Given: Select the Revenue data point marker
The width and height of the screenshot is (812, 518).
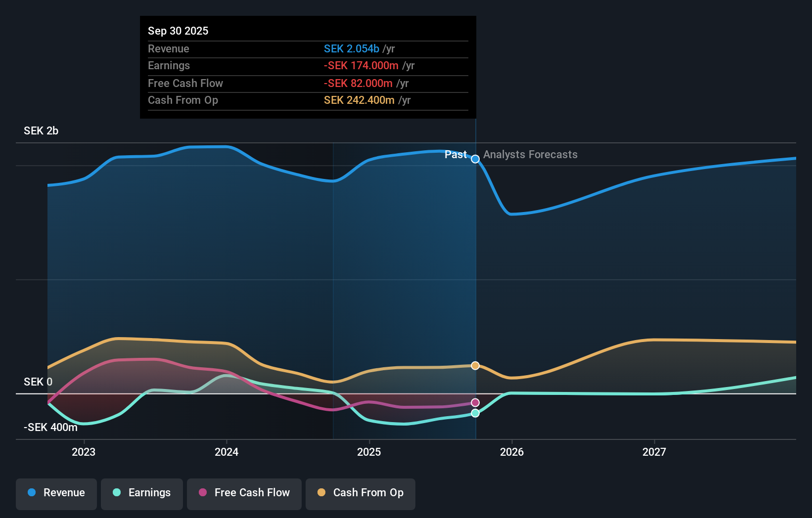Looking at the screenshot, I should (x=475, y=159).
